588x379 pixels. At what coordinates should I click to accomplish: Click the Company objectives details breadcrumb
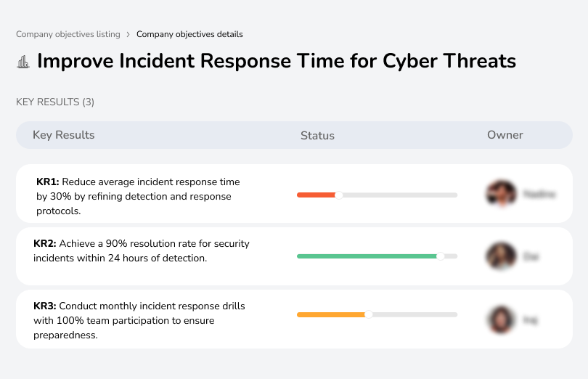point(189,34)
